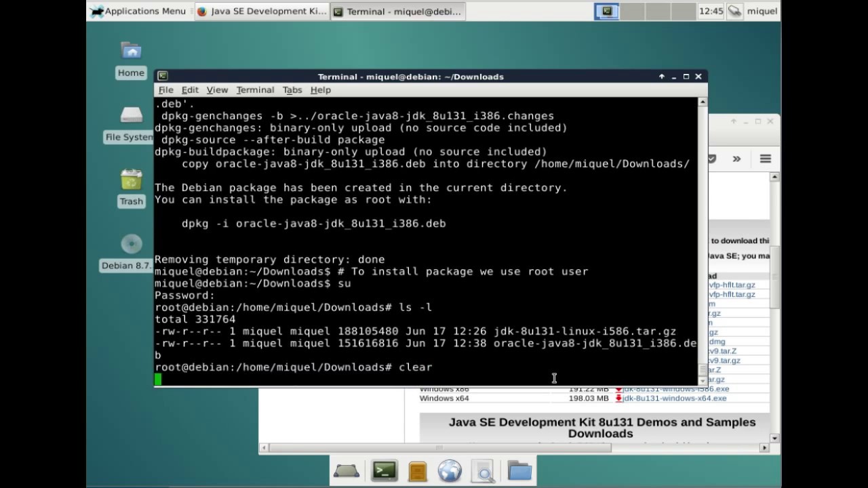The height and width of the screenshot is (488, 868).
Task: Open the File menu in Terminal
Action: 165,89
